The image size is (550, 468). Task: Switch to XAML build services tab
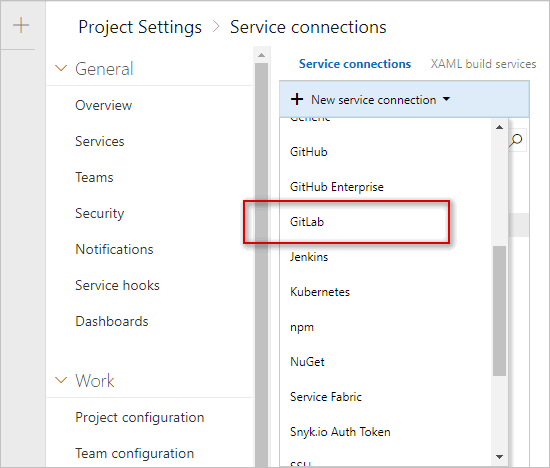pos(483,64)
